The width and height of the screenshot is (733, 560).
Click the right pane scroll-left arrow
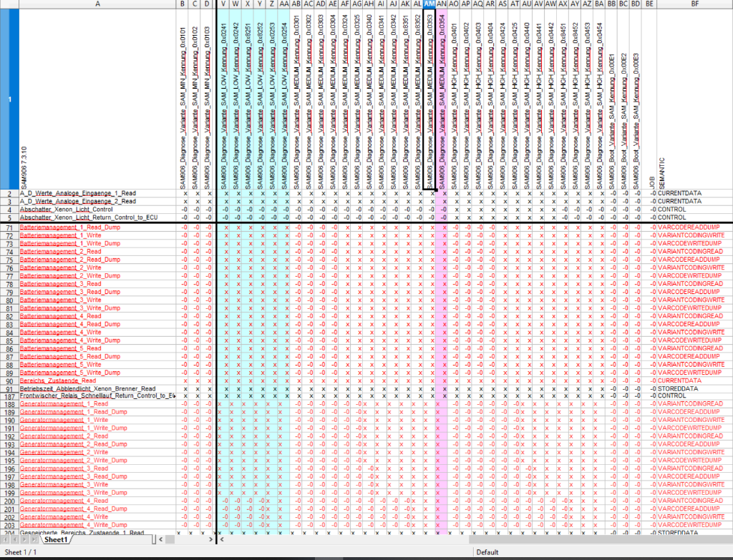223,540
